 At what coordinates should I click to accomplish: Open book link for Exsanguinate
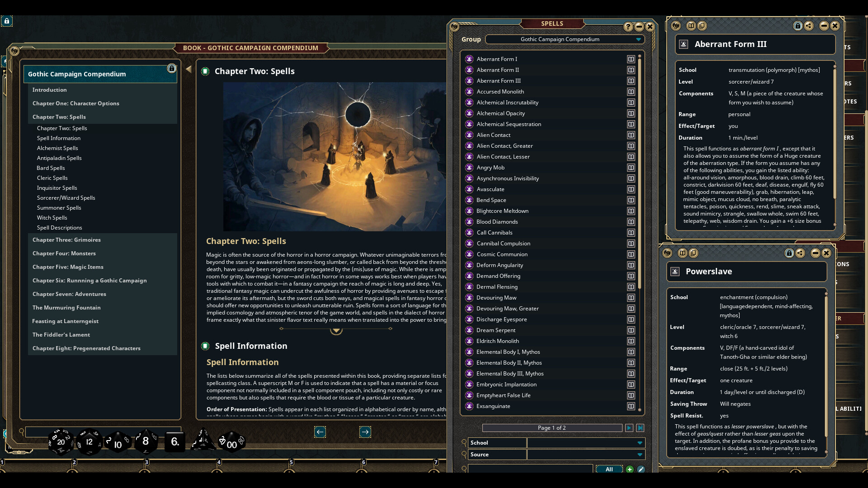(631, 406)
